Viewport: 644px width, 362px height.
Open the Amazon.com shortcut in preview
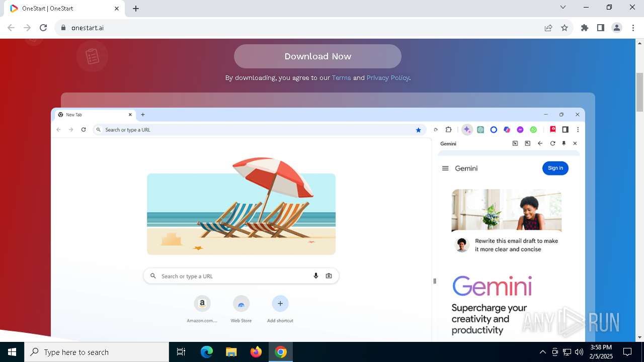pos(202,309)
